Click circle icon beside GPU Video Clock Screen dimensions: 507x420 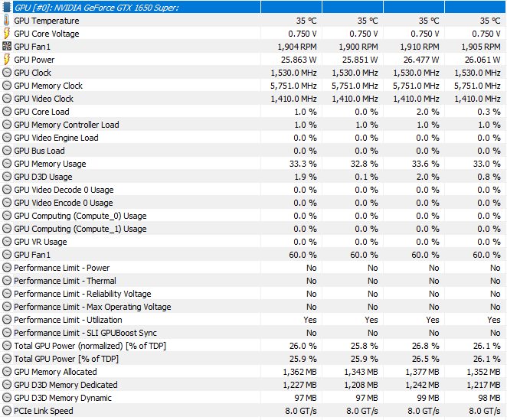[6, 98]
